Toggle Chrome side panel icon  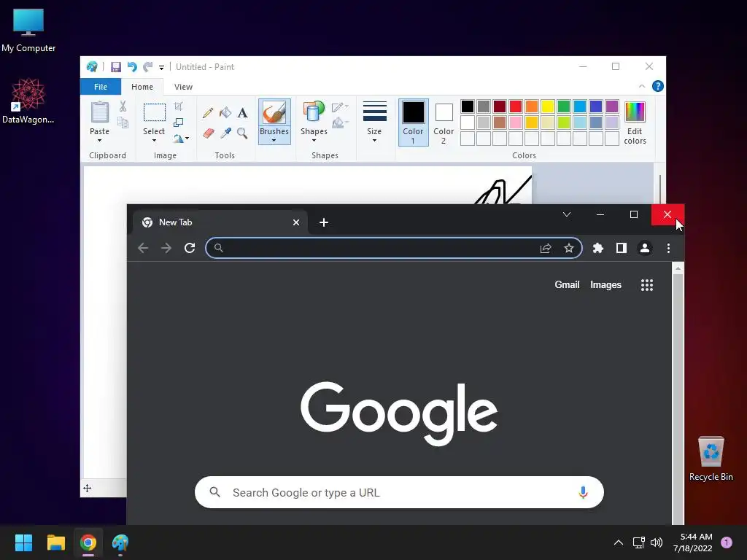pyautogui.click(x=622, y=248)
